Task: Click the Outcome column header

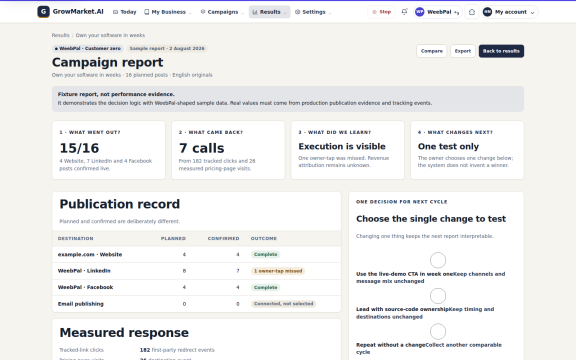Action: (264, 238)
